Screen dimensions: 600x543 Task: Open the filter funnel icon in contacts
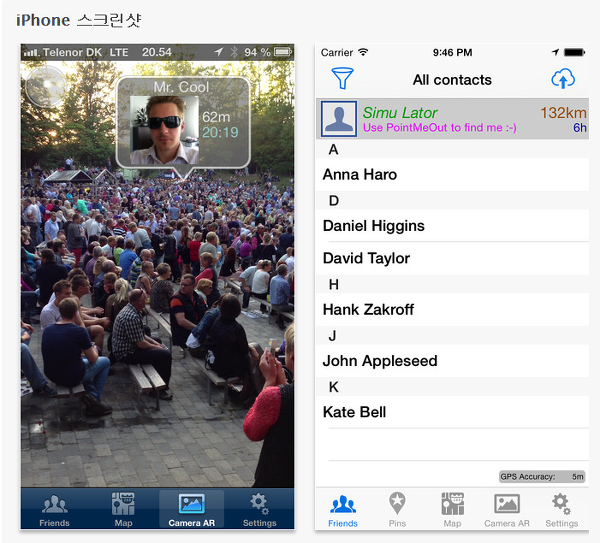click(342, 78)
